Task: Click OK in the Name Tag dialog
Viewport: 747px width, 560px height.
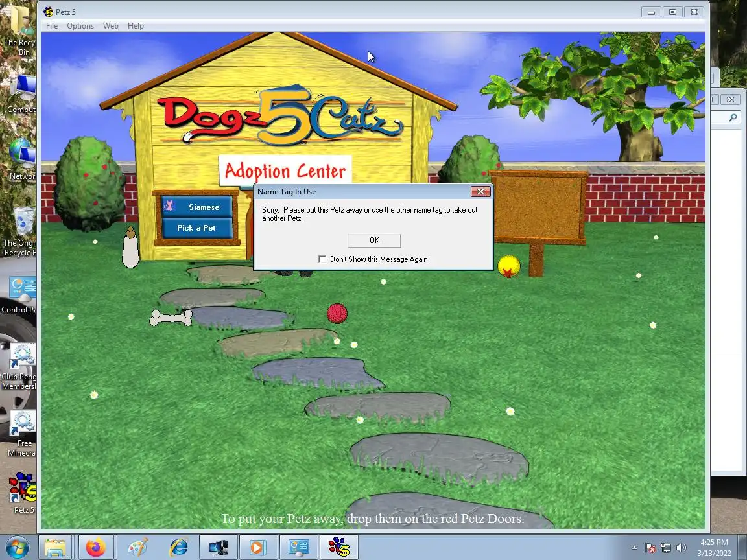Action: [x=374, y=240]
